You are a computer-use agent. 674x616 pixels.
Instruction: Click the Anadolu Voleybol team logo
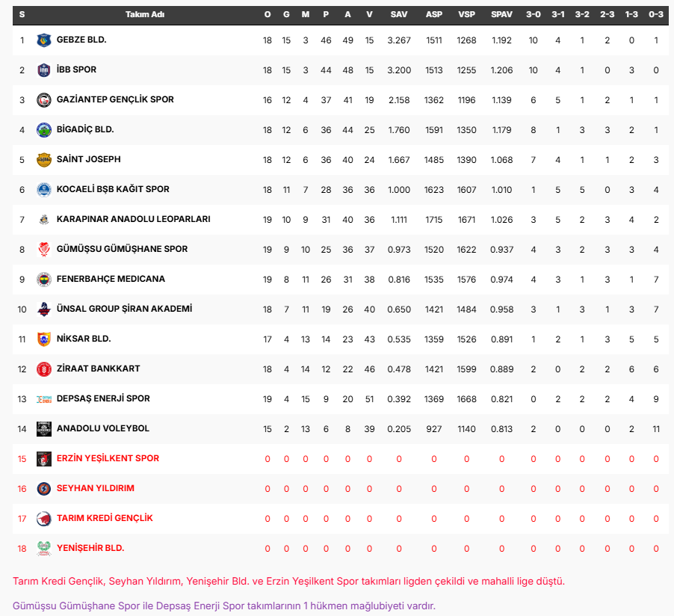click(44, 429)
